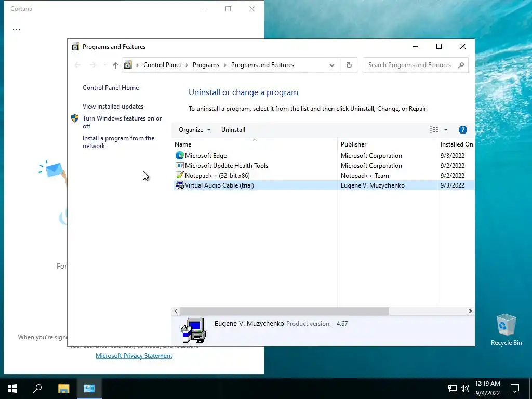Click the forward navigation arrow
Screen dimensions: 532x399
(x=93, y=65)
